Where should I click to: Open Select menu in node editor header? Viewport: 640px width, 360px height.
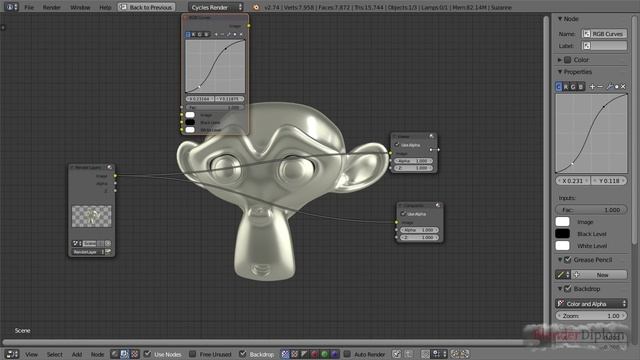click(x=54, y=354)
